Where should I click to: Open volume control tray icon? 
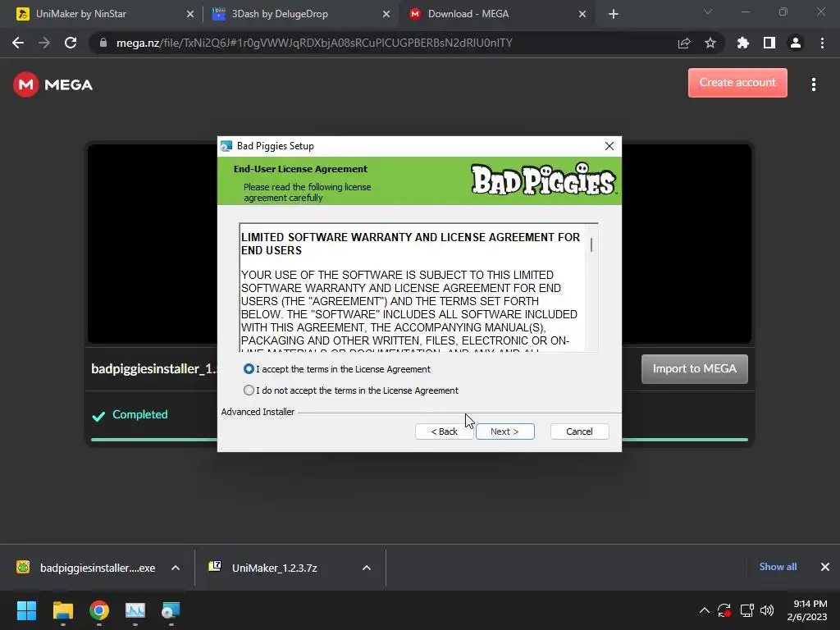[767, 610]
